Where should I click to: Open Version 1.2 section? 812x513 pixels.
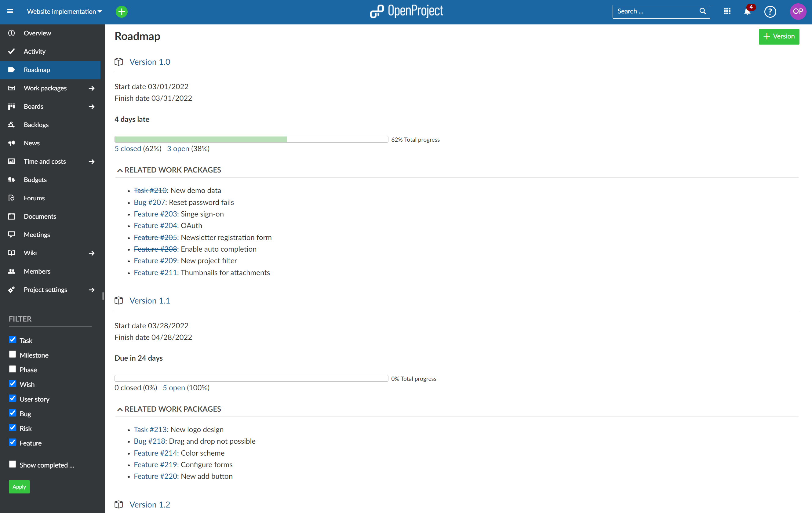point(150,505)
